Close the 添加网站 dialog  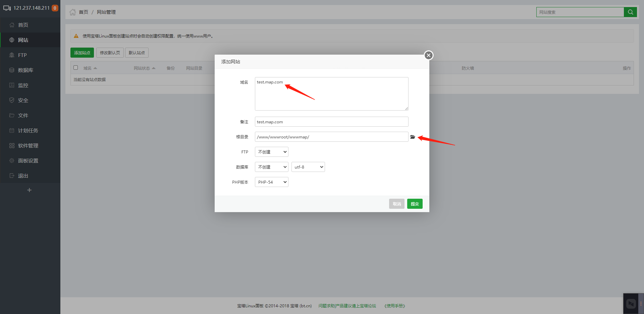pos(428,55)
